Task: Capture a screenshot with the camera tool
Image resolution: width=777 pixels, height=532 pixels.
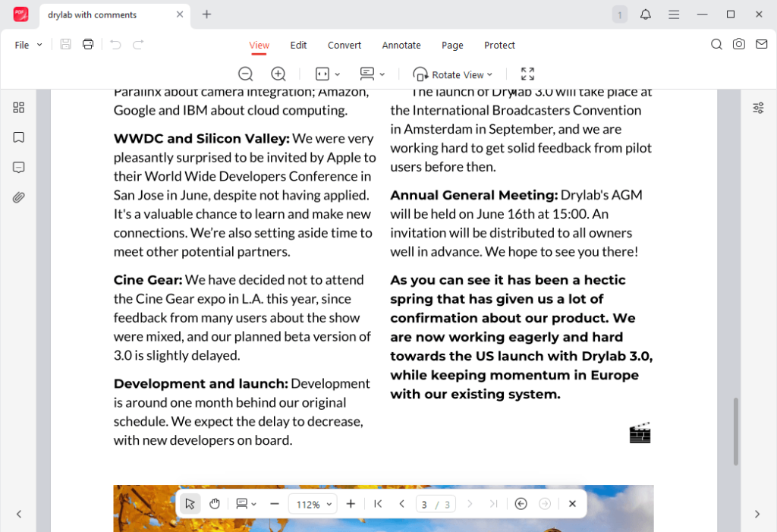Action: [739, 44]
